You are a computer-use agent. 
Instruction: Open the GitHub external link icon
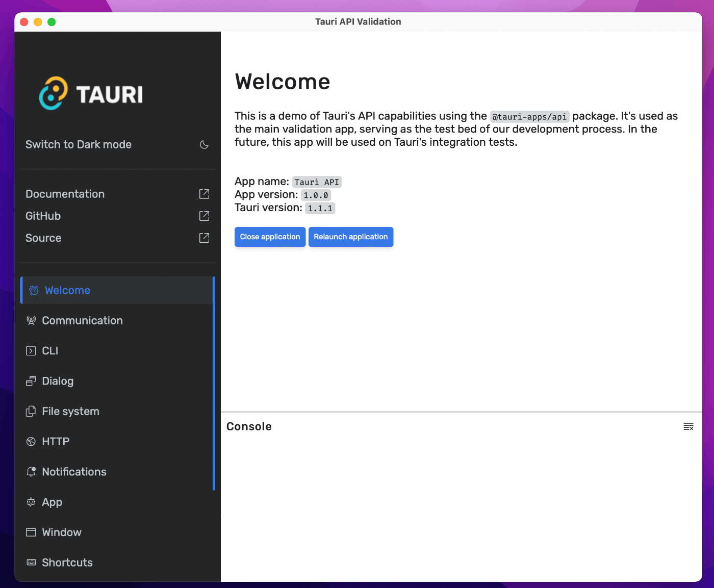[204, 216]
